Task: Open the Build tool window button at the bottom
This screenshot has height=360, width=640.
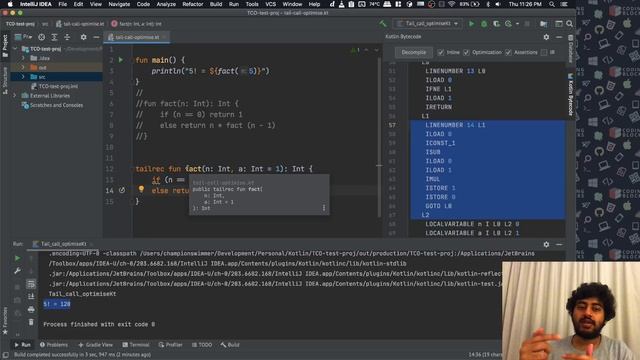Action: (x=230, y=345)
